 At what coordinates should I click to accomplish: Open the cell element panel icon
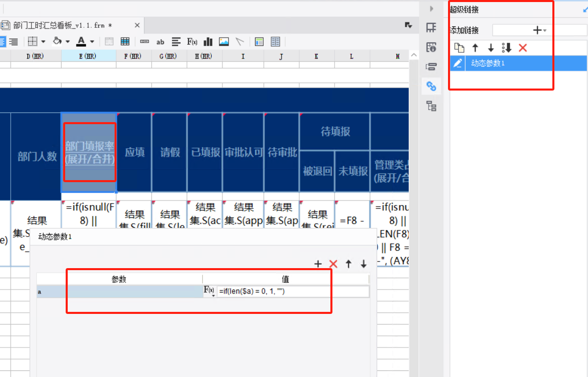(x=431, y=27)
